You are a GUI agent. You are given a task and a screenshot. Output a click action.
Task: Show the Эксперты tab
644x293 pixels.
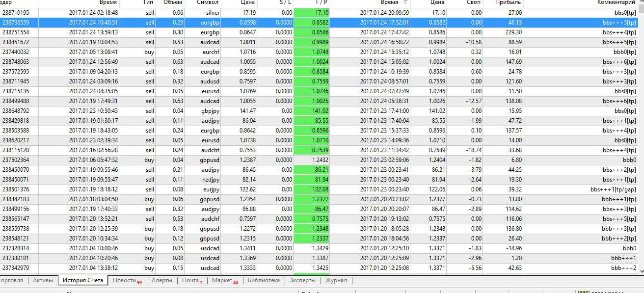click(x=302, y=280)
